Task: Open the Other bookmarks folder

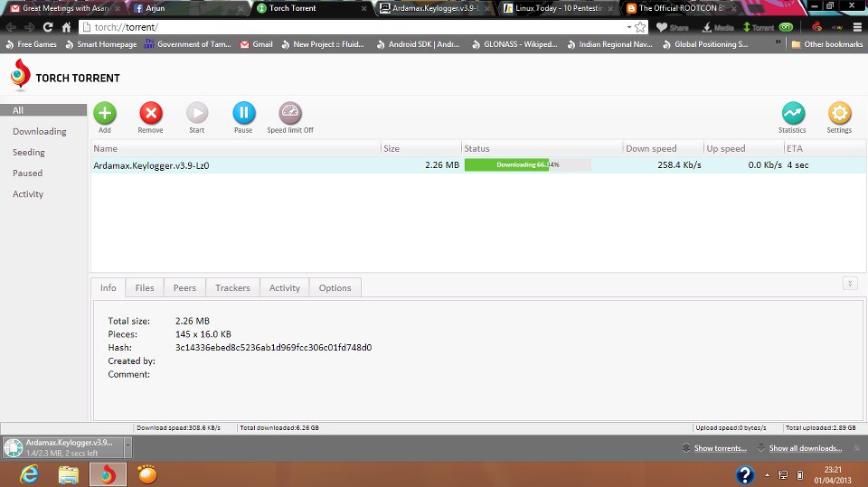Action: coord(827,44)
